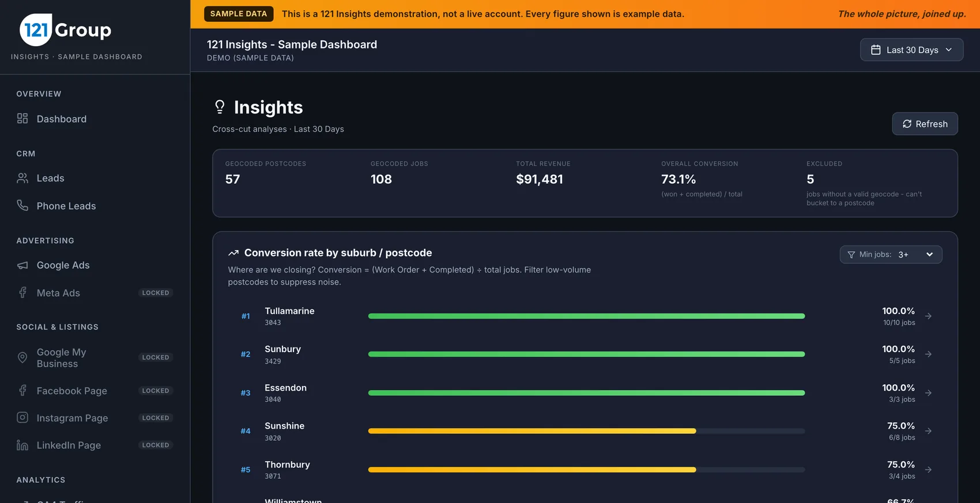Click the Sunbury 3429 suburb row
The height and width of the screenshot is (503, 980).
point(585,354)
